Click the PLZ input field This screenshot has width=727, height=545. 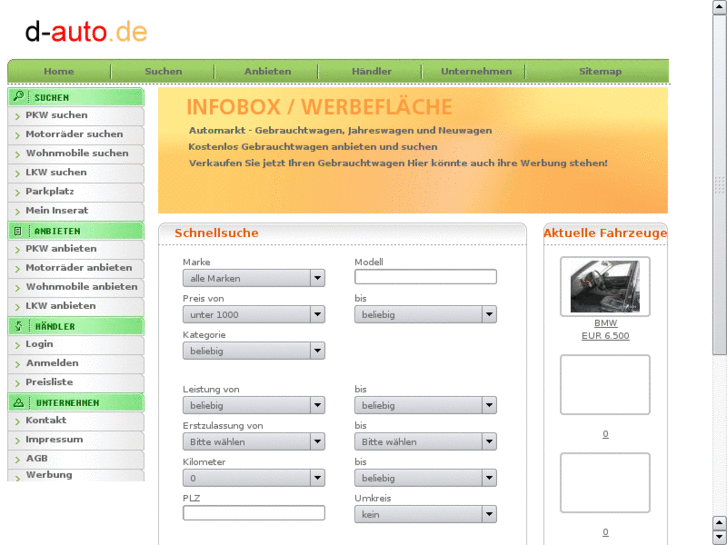[x=254, y=513]
